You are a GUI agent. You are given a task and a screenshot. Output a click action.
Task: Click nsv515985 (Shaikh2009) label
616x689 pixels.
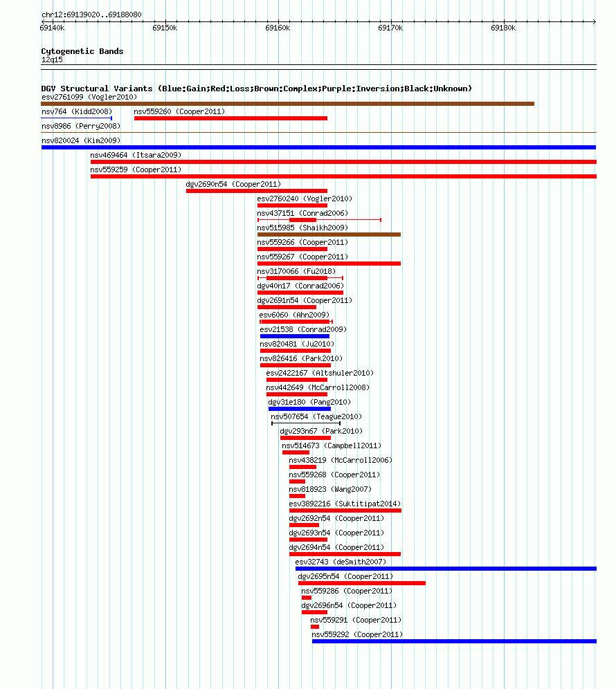coord(302,228)
